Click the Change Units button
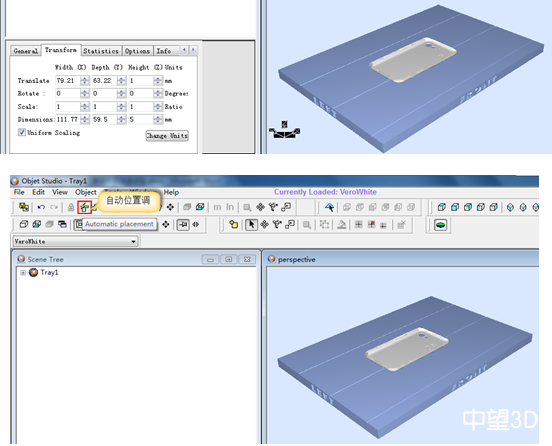This screenshot has height=446, width=552. [x=167, y=136]
